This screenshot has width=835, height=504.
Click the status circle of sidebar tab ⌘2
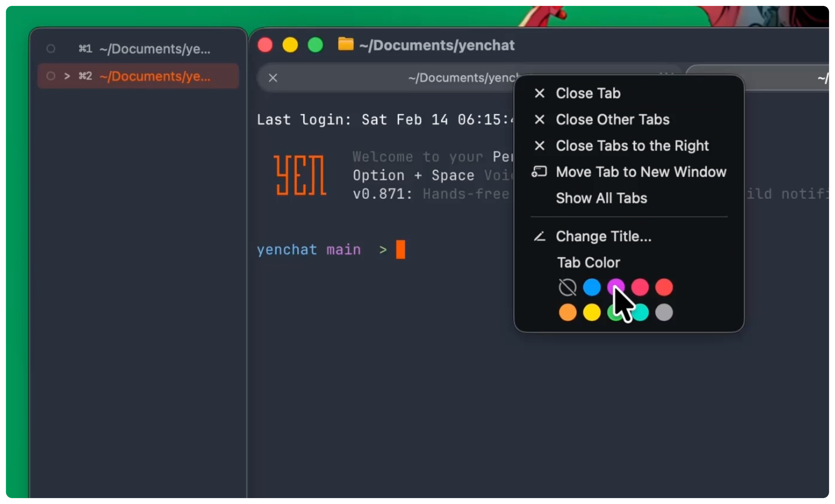pyautogui.click(x=51, y=76)
